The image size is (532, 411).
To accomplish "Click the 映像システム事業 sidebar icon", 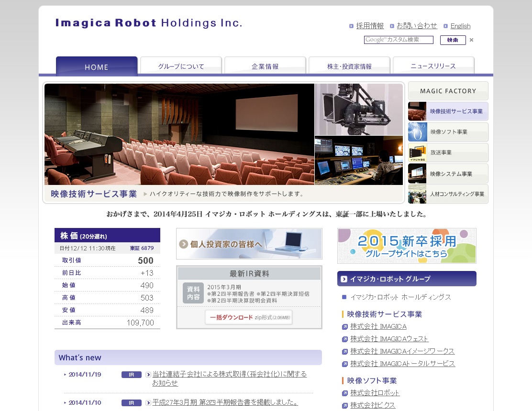I will (x=417, y=173).
